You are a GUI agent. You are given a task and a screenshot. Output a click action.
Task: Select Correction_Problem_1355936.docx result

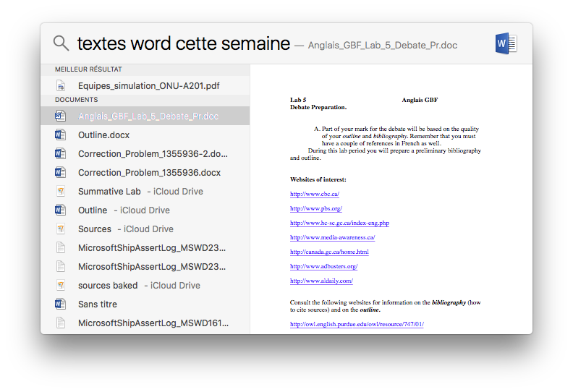[145, 172]
